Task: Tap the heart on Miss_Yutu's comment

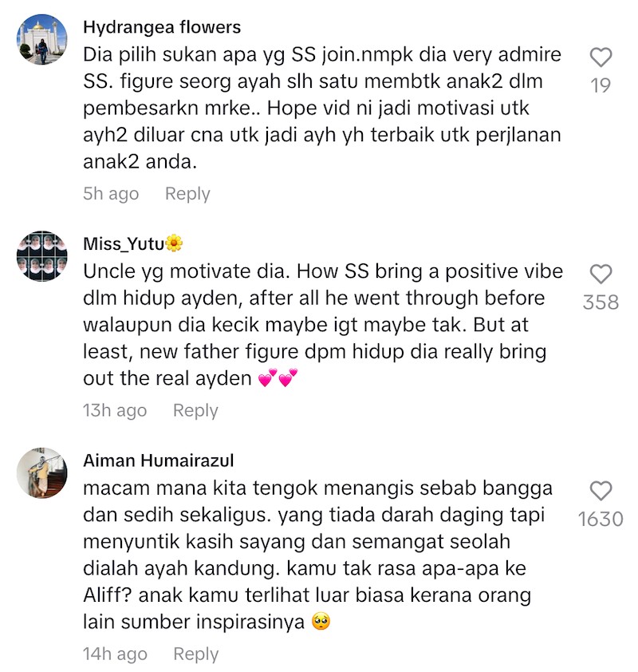Action: (601, 275)
